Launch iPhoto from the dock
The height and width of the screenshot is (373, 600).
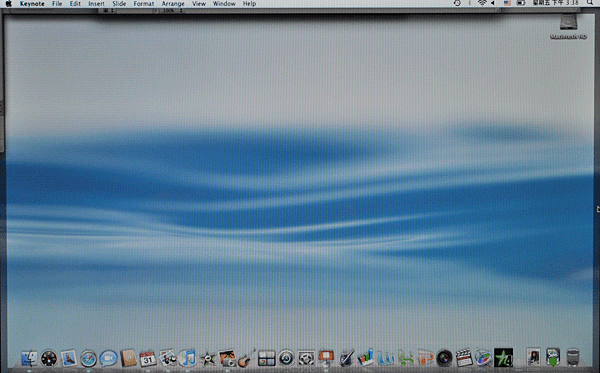coord(227,358)
